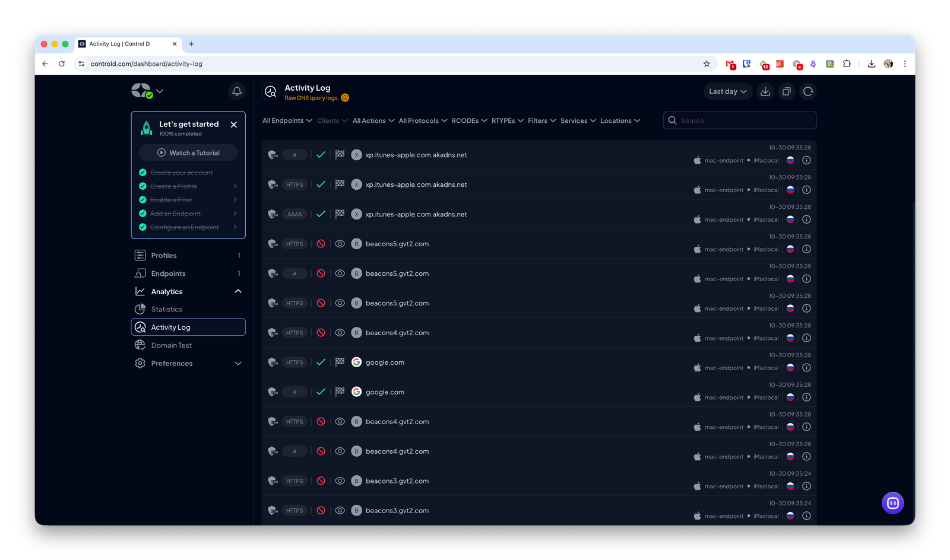The width and height of the screenshot is (950, 560).
Task: Open info icon for first xp.itunes-apple row
Action: [806, 160]
